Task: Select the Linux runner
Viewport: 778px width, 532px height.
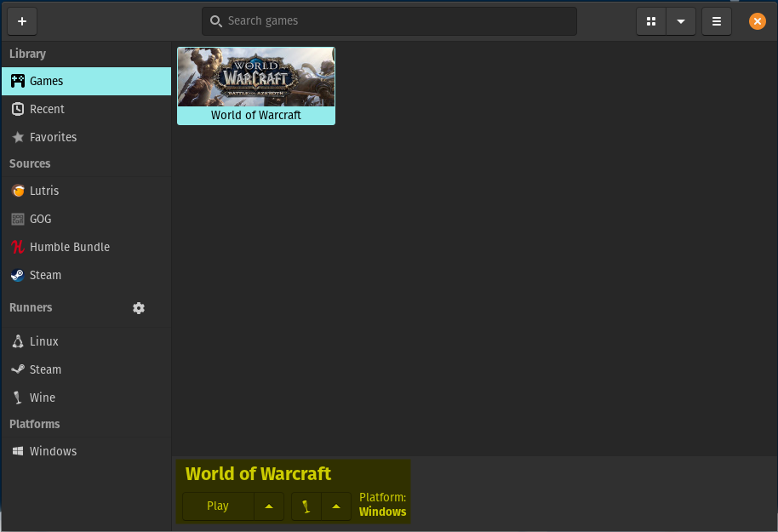Action: pos(43,341)
